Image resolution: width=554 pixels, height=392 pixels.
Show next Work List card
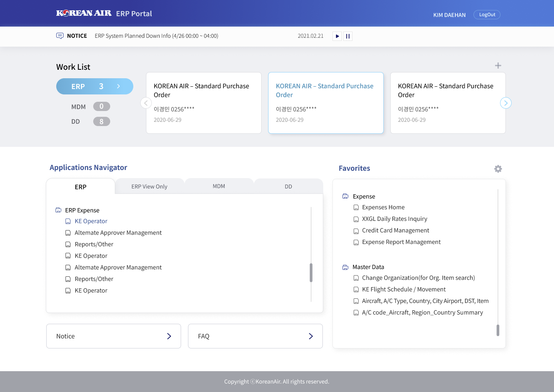505,103
